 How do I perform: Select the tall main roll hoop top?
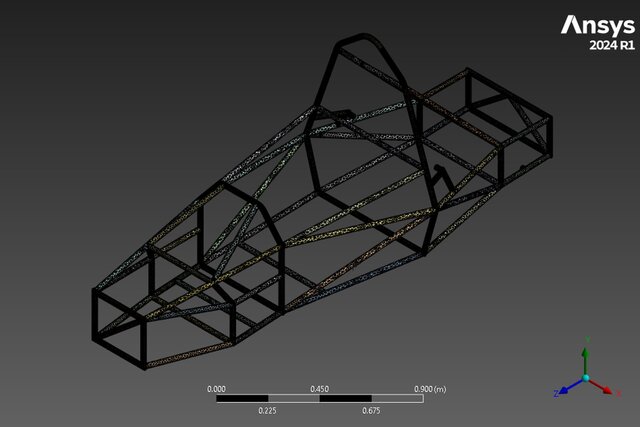pos(362,40)
